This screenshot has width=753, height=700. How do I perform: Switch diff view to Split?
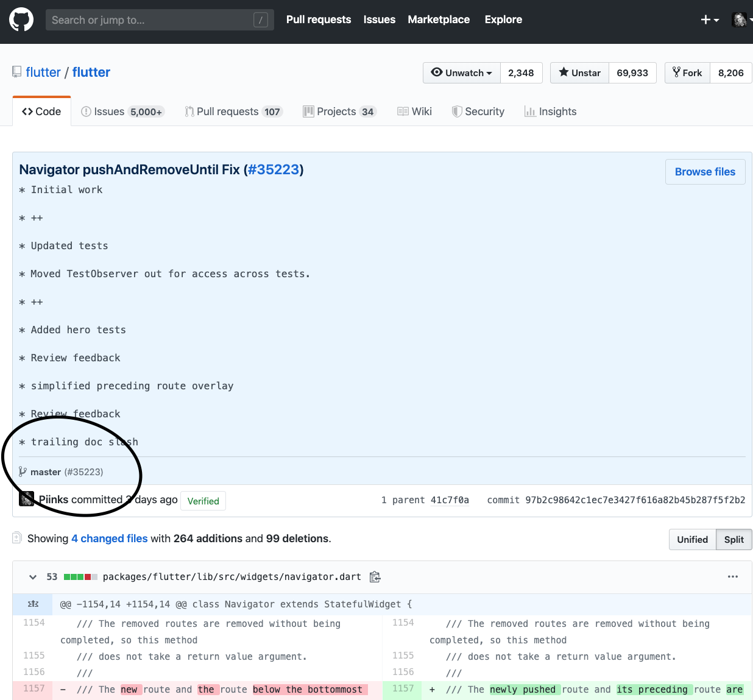pyautogui.click(x=734, y=540)
